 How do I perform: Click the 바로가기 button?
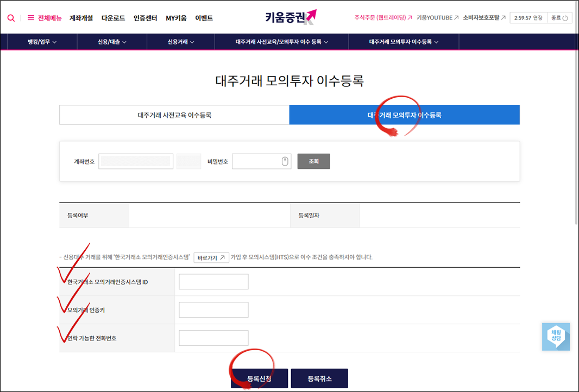[x=211, y=258]
